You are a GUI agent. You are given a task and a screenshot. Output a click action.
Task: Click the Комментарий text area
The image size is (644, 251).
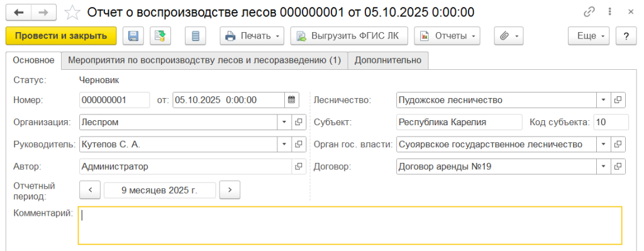[x=350, y=225]
